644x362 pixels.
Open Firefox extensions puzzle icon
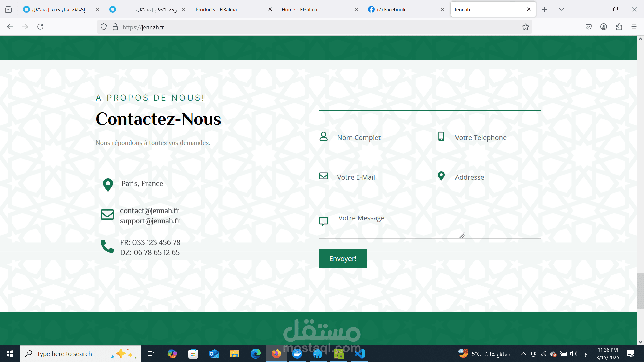pyautogui.click(x=619, y=27)
